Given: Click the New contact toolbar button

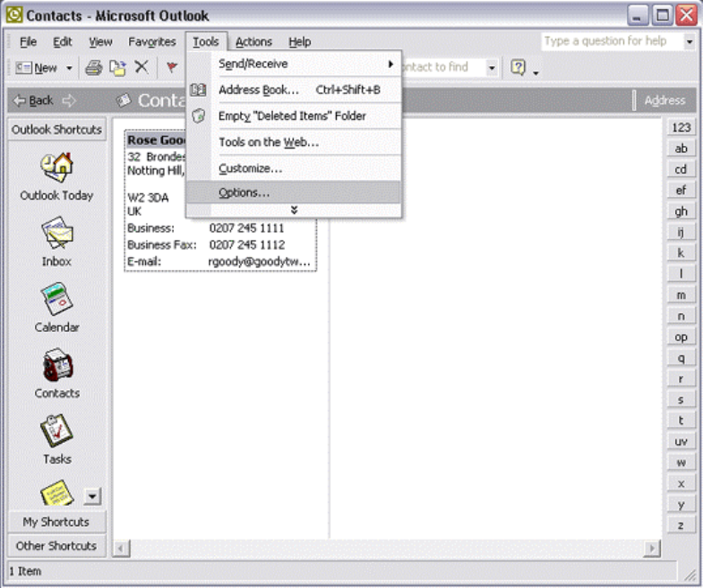Looking at the screenshot, I should tap(37, 68).
